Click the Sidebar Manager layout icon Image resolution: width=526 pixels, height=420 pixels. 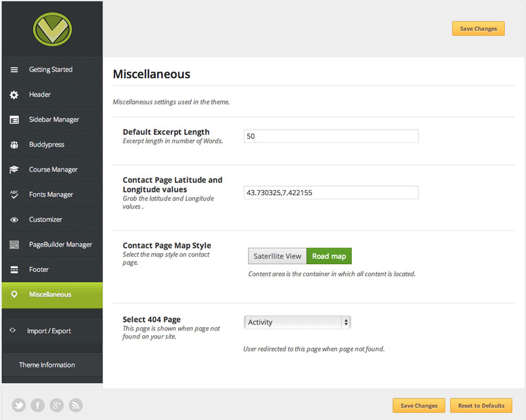tap(14, 120)
